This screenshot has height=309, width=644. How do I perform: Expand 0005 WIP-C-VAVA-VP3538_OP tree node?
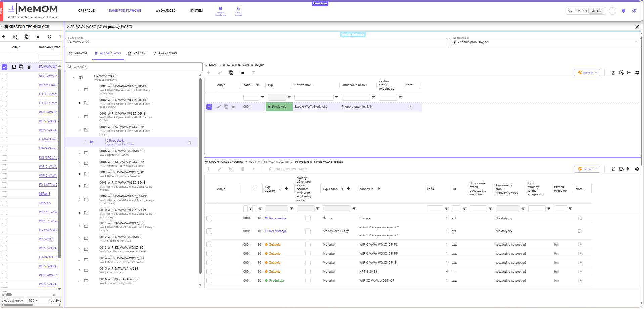tap(80, 153)
